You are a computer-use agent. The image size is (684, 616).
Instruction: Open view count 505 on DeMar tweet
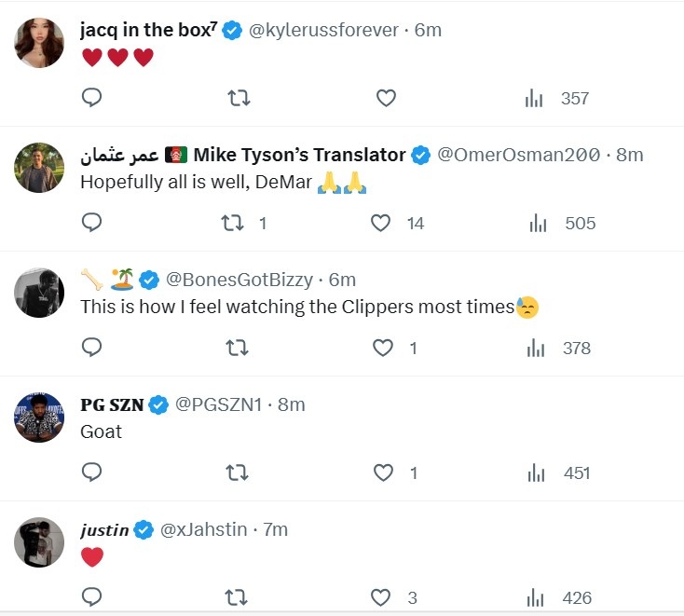(562, 223)
